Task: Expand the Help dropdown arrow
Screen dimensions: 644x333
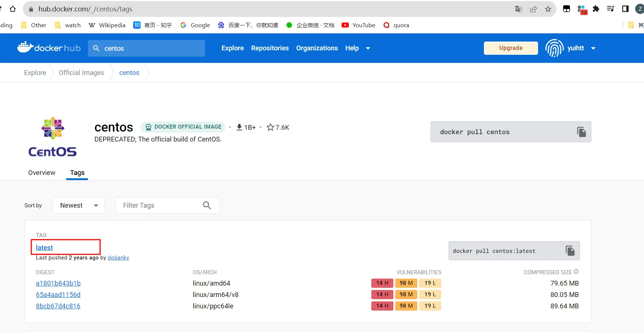Action: [368, 48]
